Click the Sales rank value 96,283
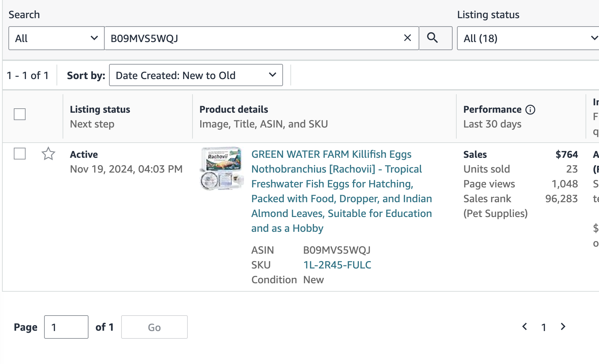Image resolution: width=599 pixels, height=364 pixels. [x=562, y=198]
